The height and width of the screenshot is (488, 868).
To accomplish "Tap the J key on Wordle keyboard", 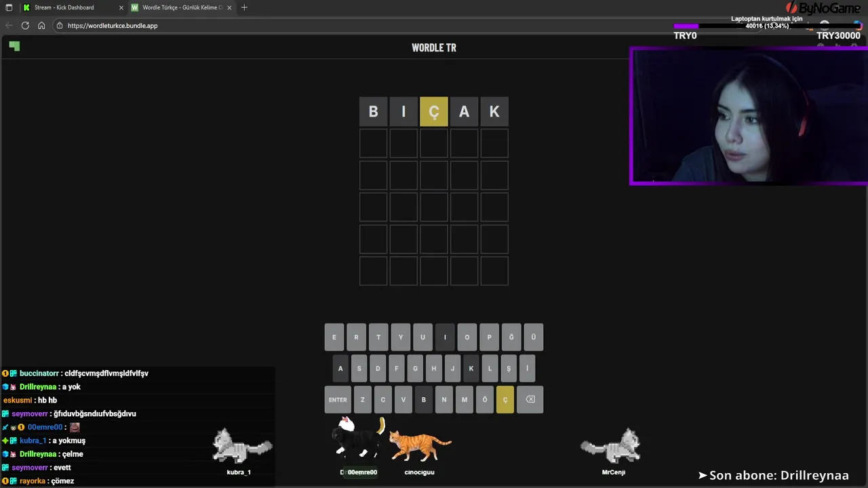I will 452,368.
